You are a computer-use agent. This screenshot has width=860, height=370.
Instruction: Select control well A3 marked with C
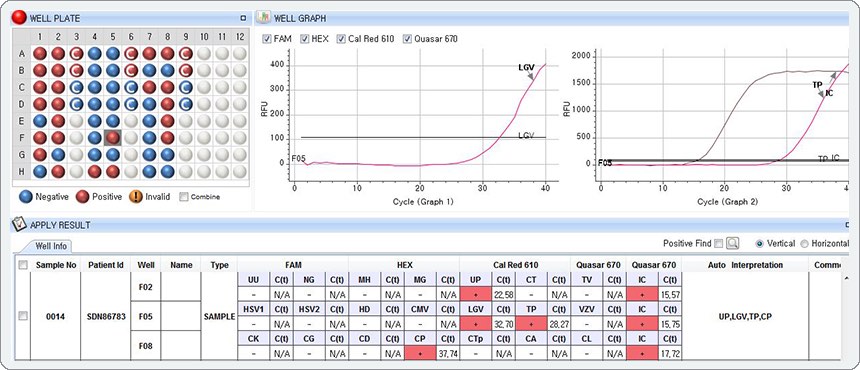76,53
